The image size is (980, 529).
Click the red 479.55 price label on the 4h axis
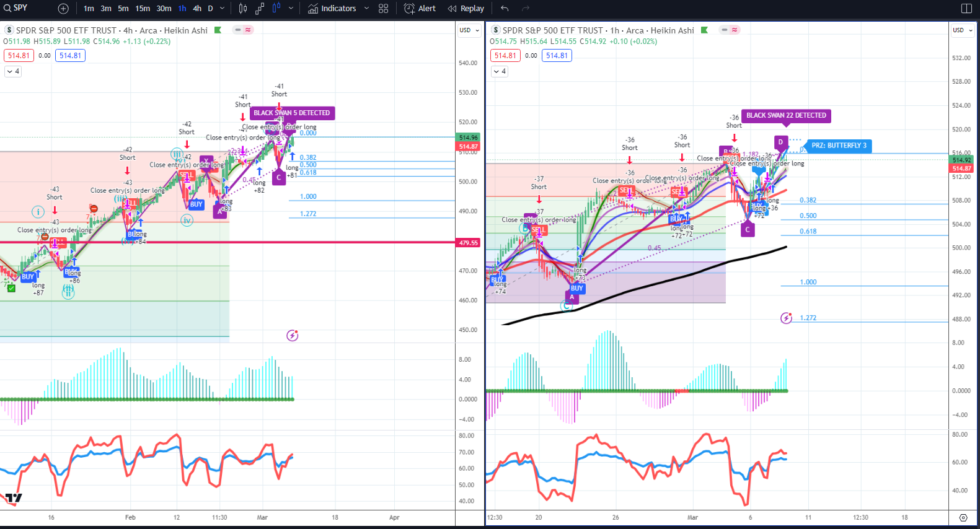tap(469, 243)
